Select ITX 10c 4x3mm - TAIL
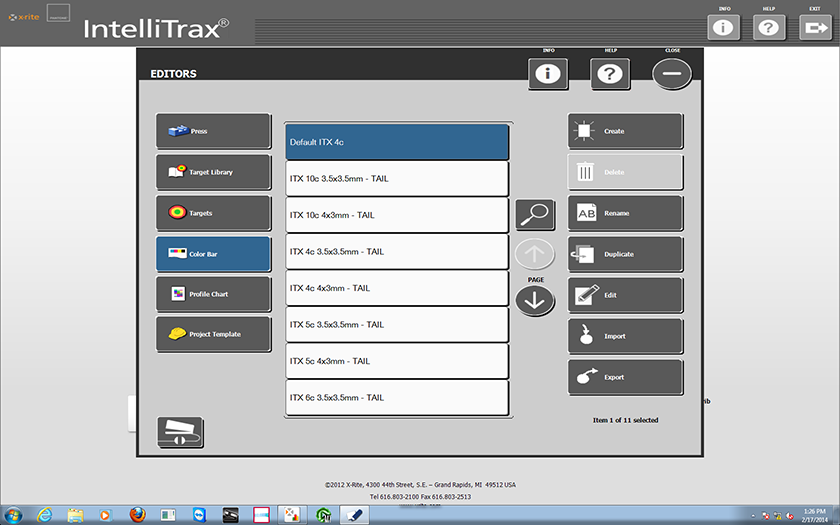The image size is (840, 525). [397, 215]
